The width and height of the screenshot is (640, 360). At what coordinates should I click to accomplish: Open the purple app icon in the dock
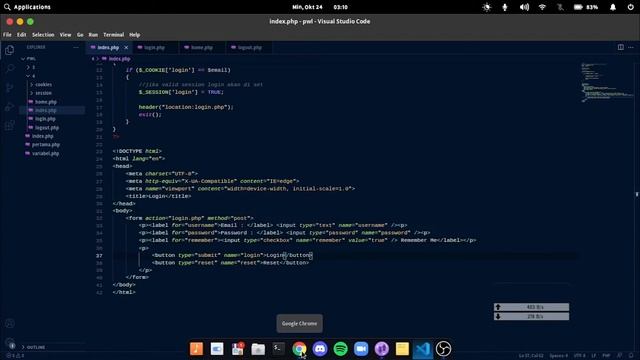[x=382, y=349]
